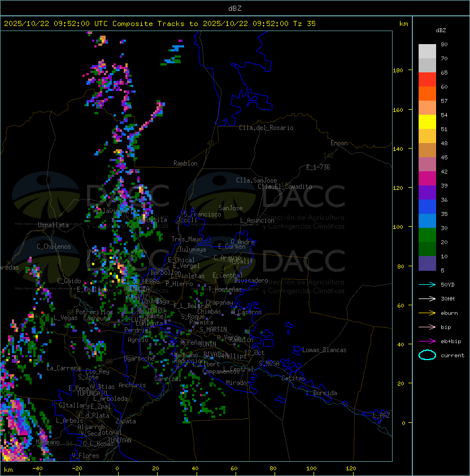Click the '30HM' legend label
470x476 pixels.
(x=447, y=298)
